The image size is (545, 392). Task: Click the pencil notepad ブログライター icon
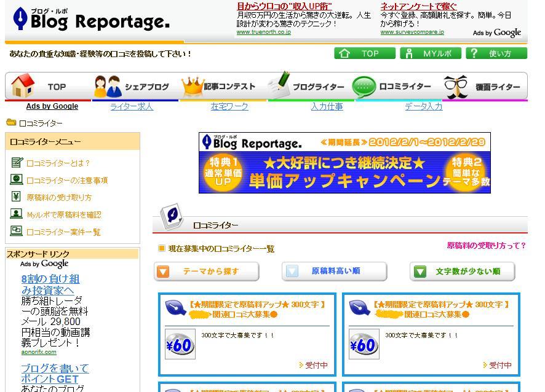279,85
